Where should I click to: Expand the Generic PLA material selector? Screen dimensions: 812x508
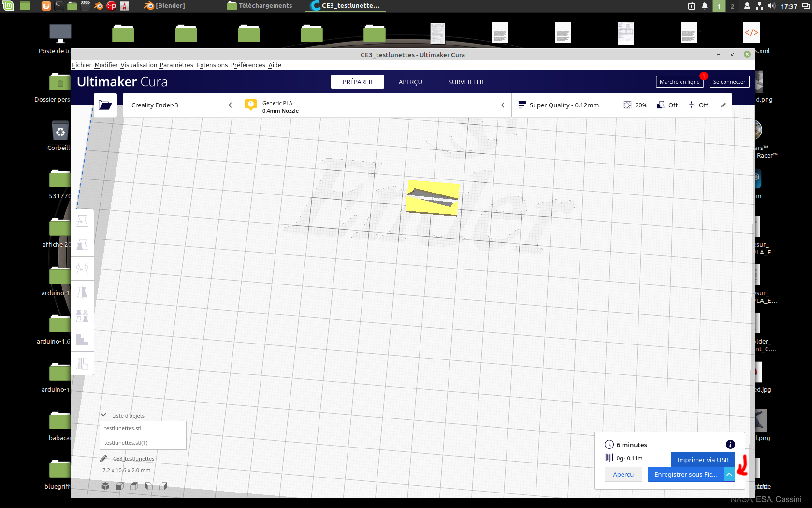point(376,105)
